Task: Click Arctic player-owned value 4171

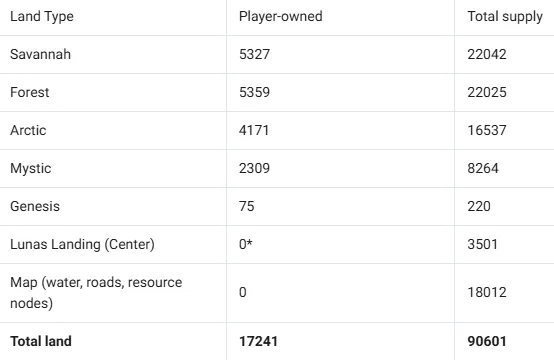Action: [254, 130]
